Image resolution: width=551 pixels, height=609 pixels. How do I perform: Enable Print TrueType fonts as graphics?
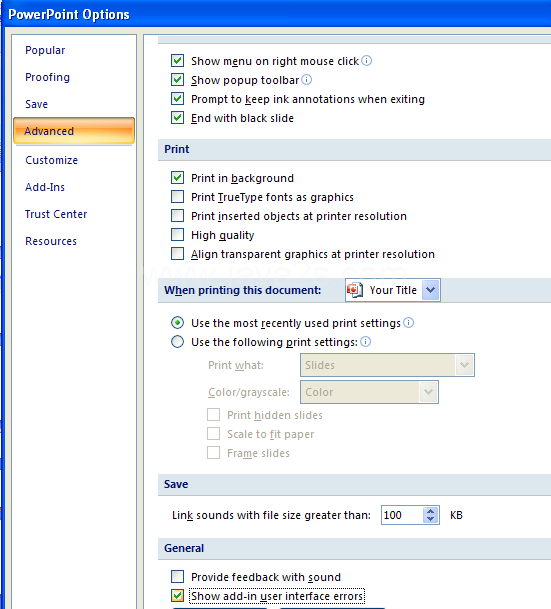177,197
